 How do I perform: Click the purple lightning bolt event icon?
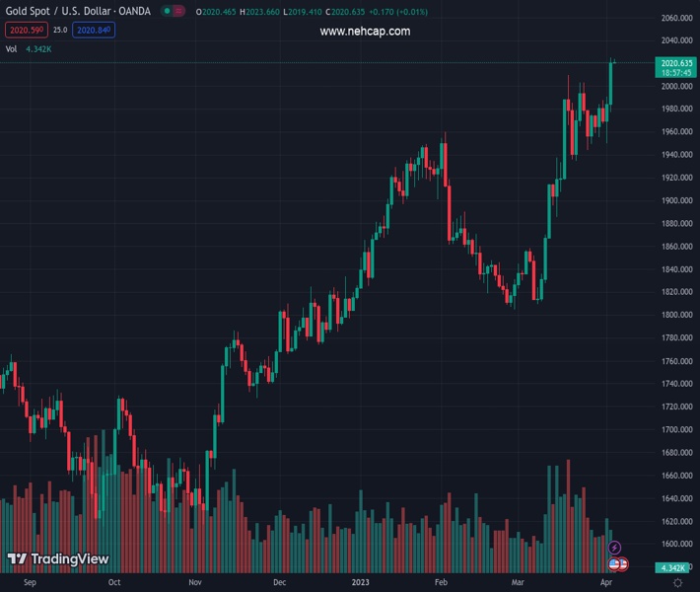pos(615,548)
